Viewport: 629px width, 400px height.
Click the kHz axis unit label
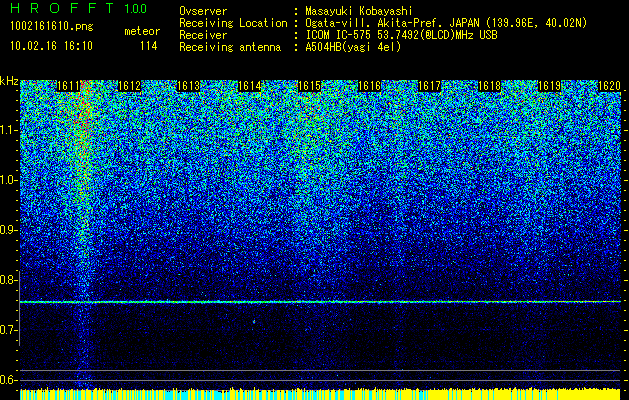coord(9,81)
